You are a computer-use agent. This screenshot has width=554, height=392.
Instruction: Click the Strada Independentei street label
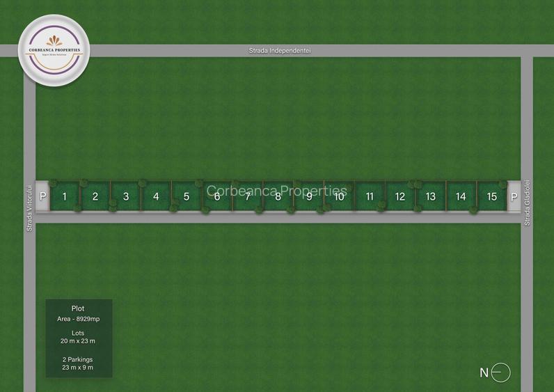(x=280, y=51)
